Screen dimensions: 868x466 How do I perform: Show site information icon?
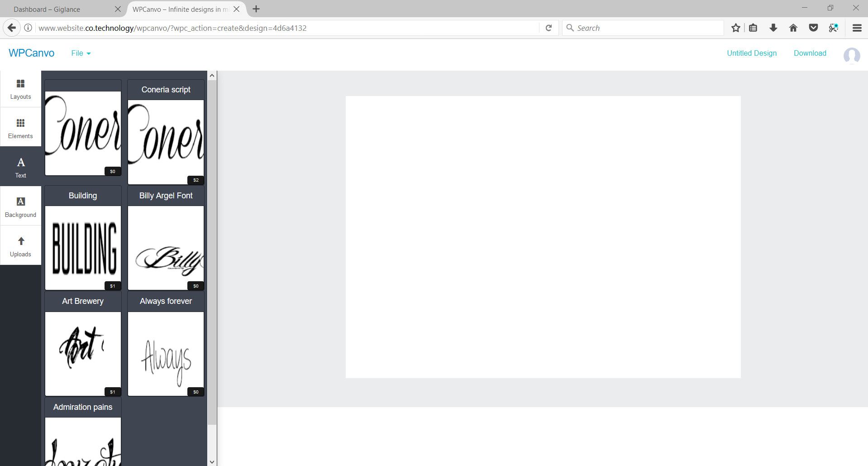[x=28, y=28]
